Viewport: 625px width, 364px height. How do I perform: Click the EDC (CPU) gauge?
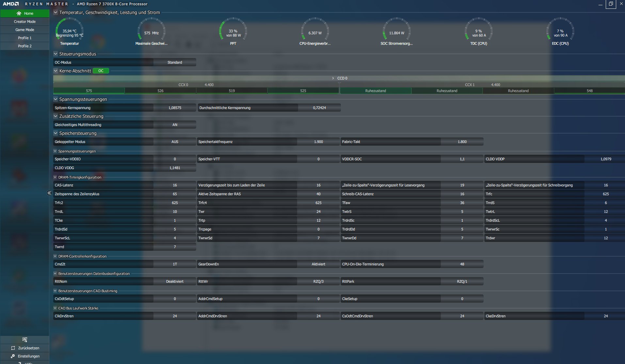point(560,32)
